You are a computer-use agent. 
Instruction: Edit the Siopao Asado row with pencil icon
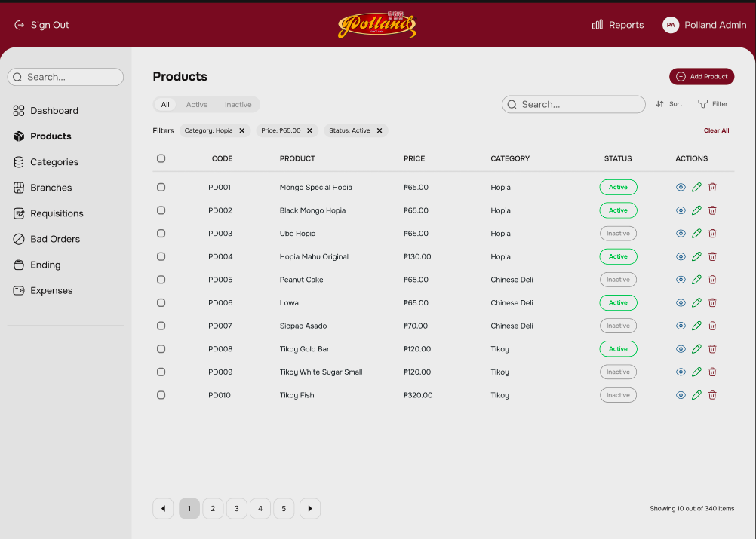696,326
